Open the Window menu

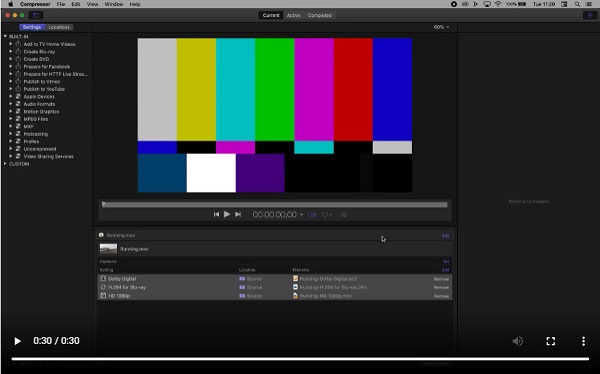point(114,4)
